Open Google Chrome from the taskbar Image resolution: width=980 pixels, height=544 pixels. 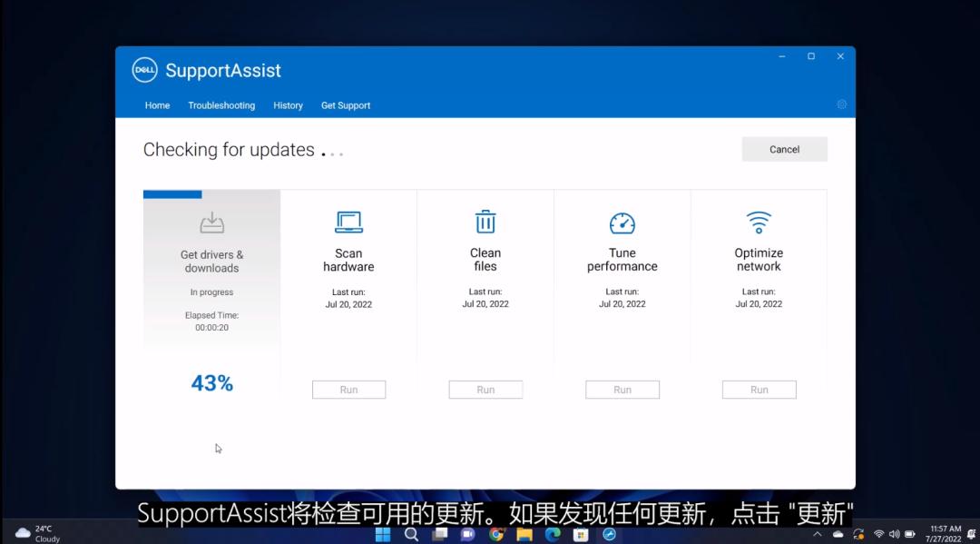(496, 535)
